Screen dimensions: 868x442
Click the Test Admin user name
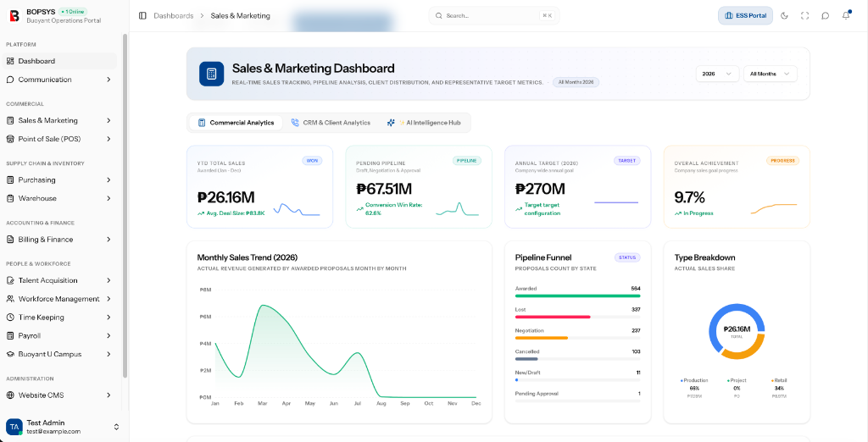[46, 423]
